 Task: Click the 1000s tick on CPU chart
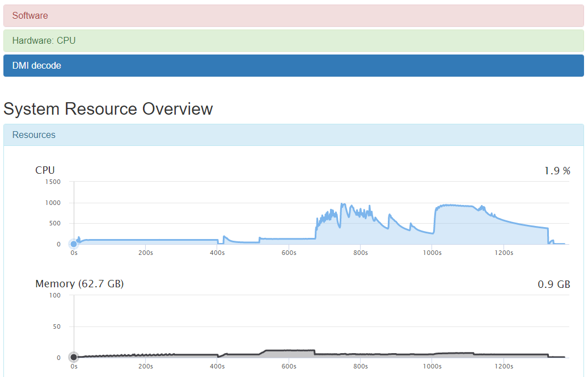432,253
